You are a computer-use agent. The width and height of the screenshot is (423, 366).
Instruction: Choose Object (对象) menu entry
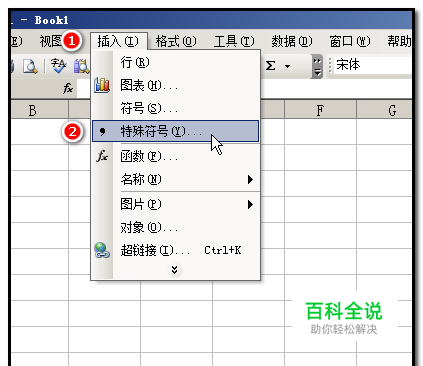(x=176, y=227)
